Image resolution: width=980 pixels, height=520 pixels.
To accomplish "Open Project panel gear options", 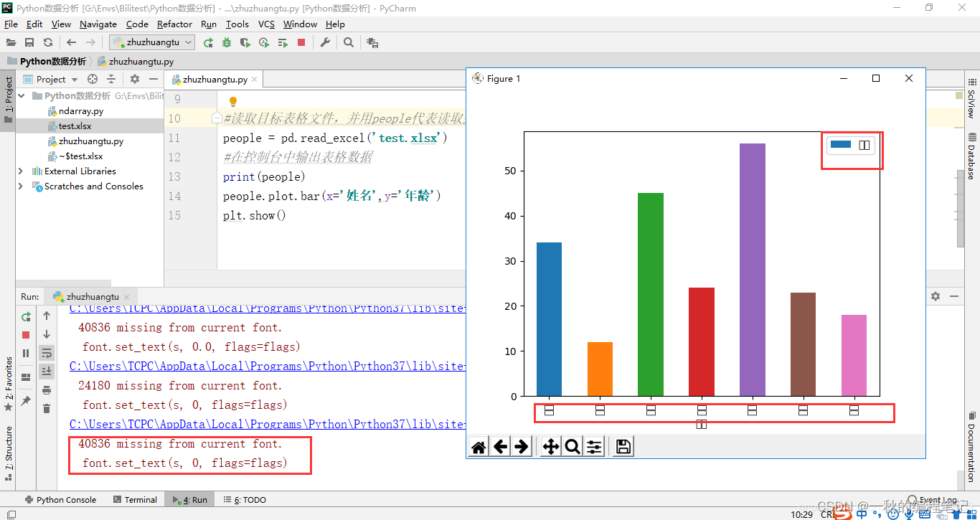I will 135,79.
